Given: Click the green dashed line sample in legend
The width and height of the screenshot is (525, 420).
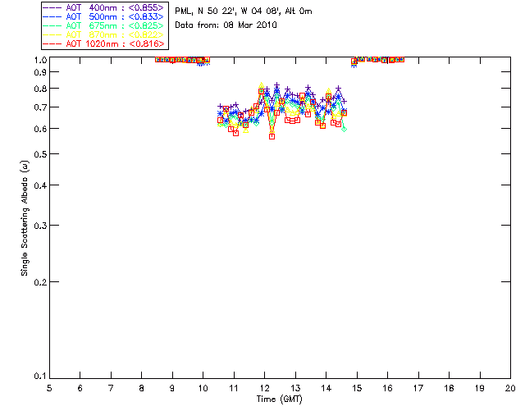Looking at the screenshot, I should tap(52, 25).
